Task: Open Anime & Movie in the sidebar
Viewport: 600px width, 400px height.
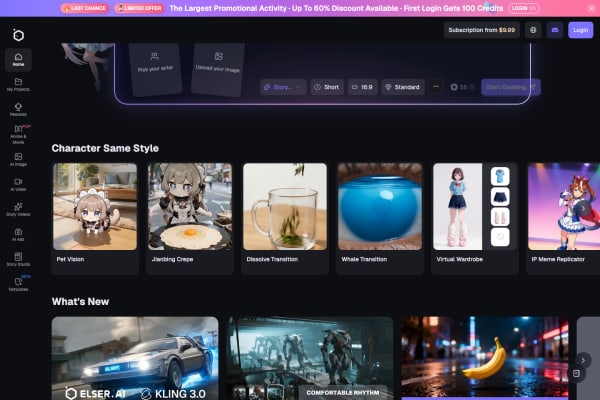Action: pos(18,134)
